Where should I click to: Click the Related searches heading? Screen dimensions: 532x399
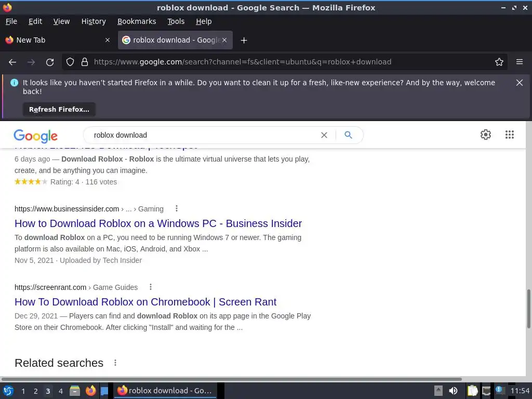pos(59,363)
